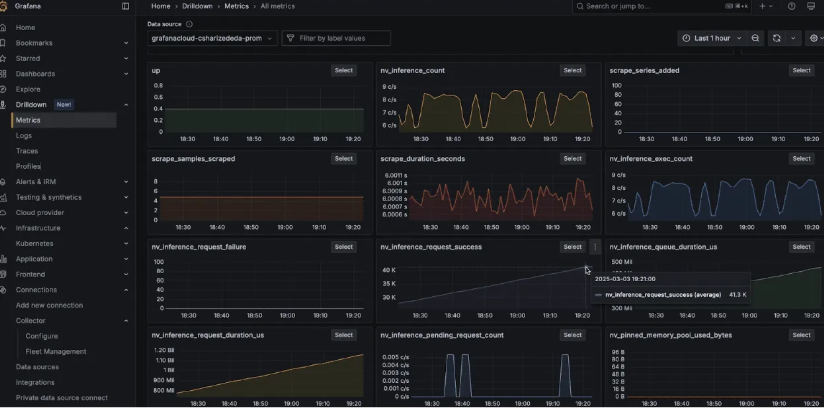Screen dimensions: 824x408
Task: Select the nv_inference_count metric
Action: point(572,71)
